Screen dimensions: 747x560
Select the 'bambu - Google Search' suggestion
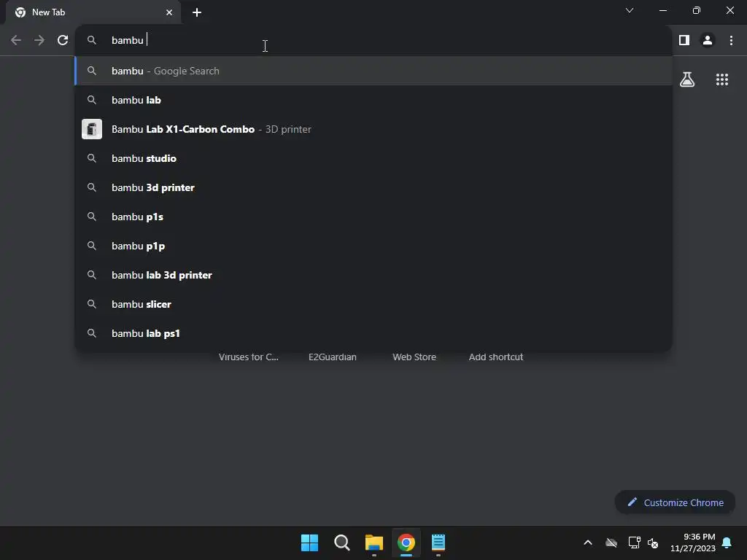click(373, 71)
